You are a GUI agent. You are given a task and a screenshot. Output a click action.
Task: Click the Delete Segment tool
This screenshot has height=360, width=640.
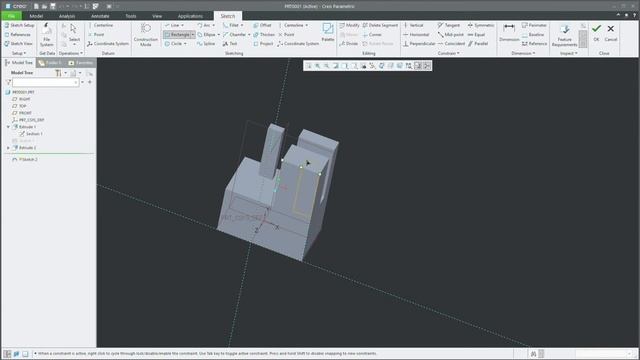click(380, 25)
